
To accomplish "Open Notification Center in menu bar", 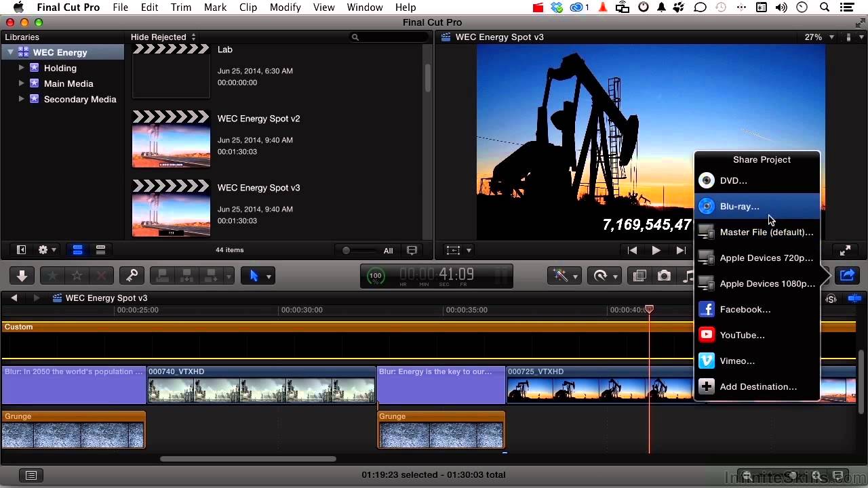I will (x=848, y=7).
